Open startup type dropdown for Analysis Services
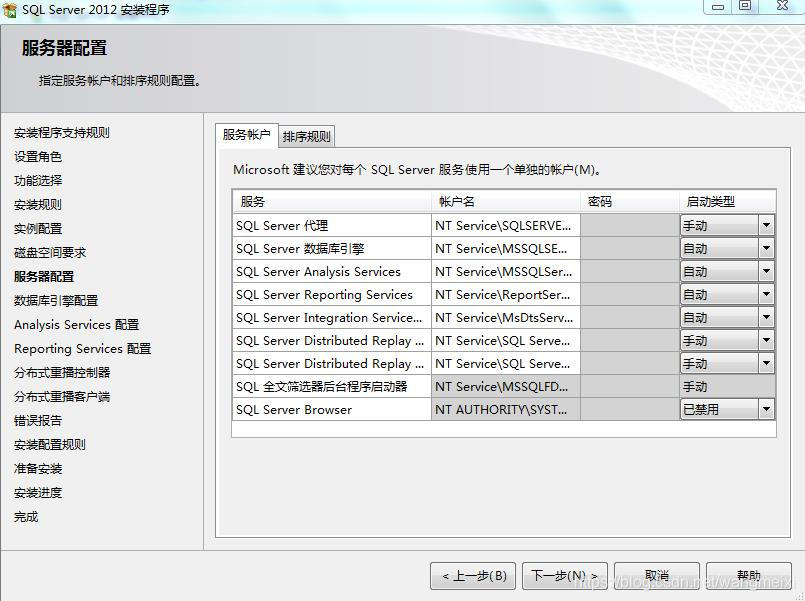805x601 pixels. 766,272
